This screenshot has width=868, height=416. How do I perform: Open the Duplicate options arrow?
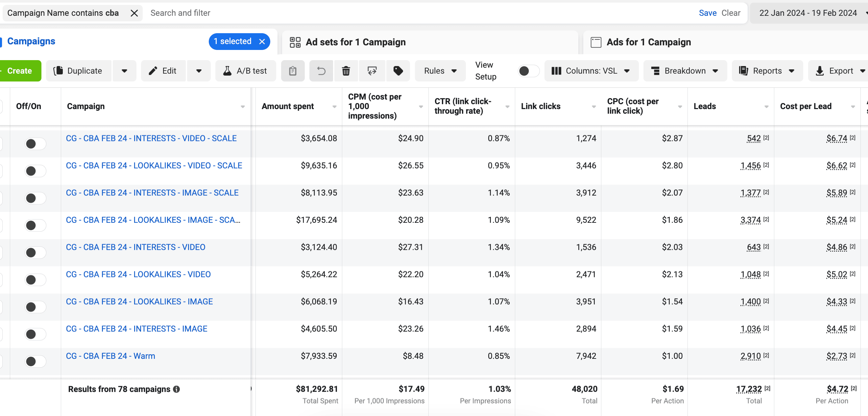click(124, 71)
